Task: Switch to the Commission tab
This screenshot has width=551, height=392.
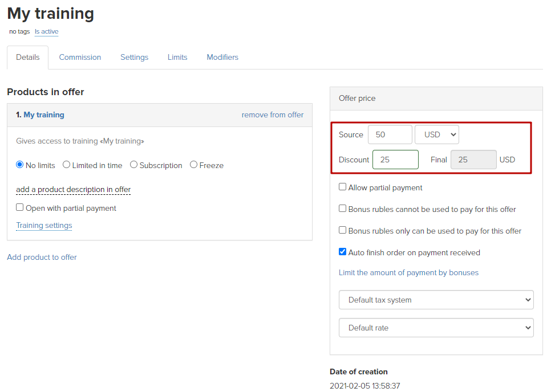Action: tap(79, 57)
